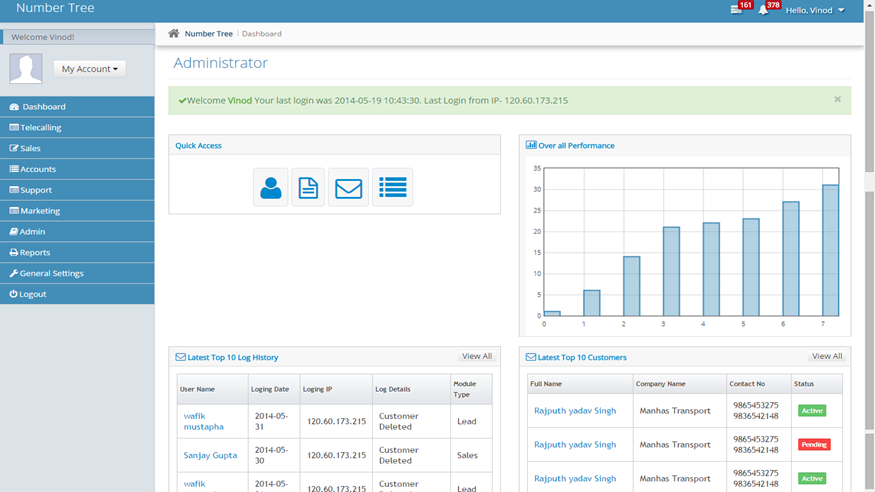Open the Sanjay Gupta user link
The image size is (875, 492).
pos(210,455)
